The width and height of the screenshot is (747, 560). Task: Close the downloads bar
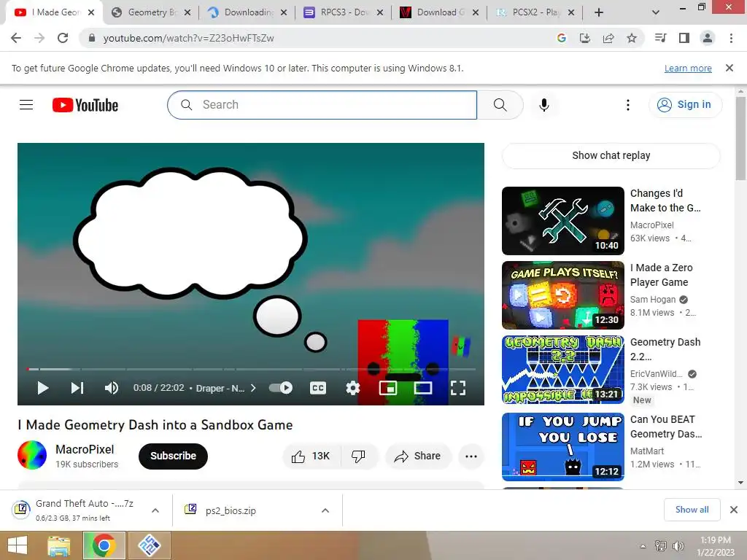(734, 510)
